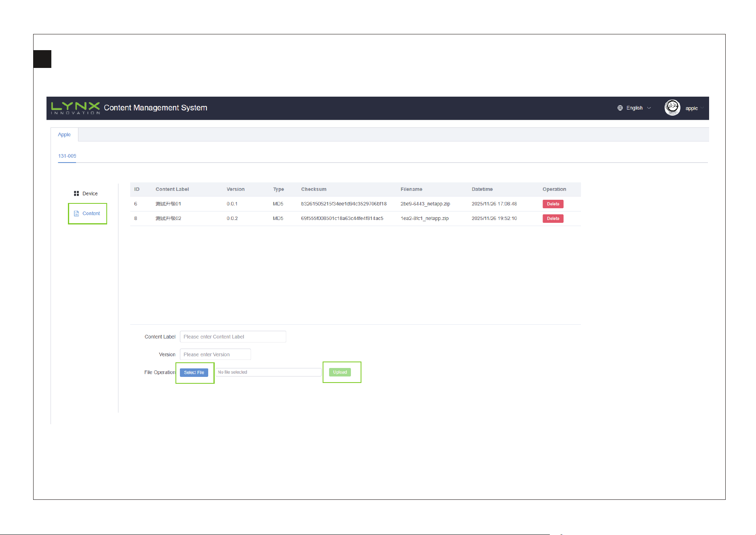Click version value 0.0.2
The height and width of the screenshot is (535, 756).
click(x=232, y=218)
